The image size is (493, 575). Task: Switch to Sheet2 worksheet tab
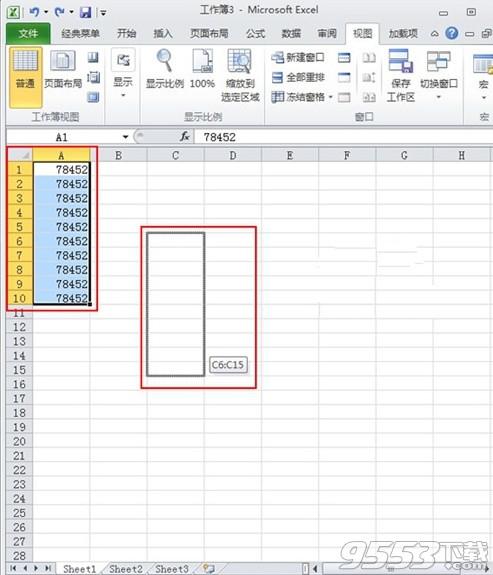(126, 569)
